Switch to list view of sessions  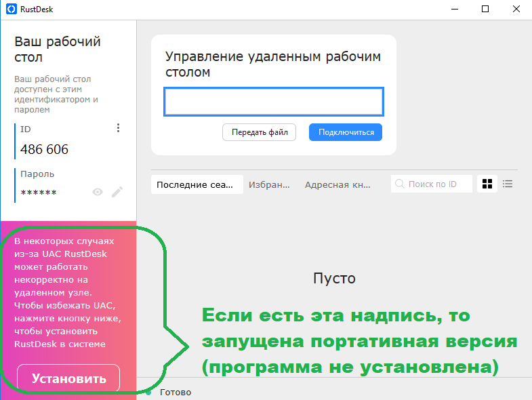[508, 184]
